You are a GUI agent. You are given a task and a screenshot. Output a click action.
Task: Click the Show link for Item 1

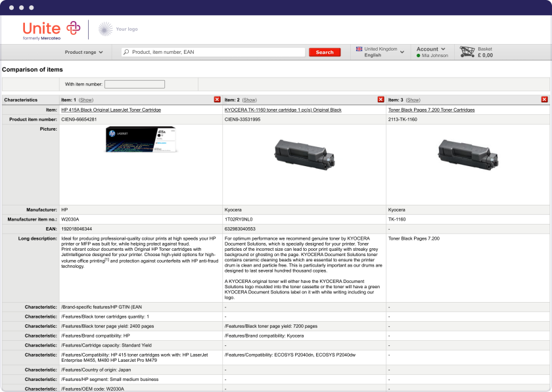pyautogui.click(x=86, y=100)
